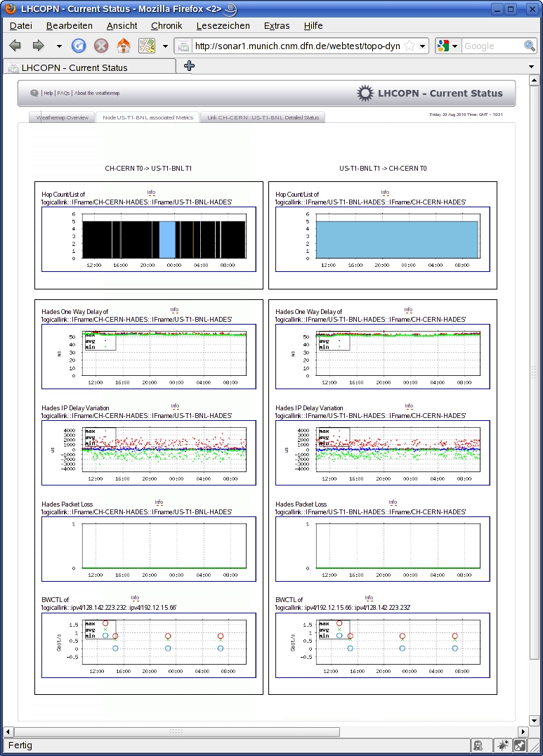Start search with magnifier icon
543x756 pixels.
tap(530, 46)
